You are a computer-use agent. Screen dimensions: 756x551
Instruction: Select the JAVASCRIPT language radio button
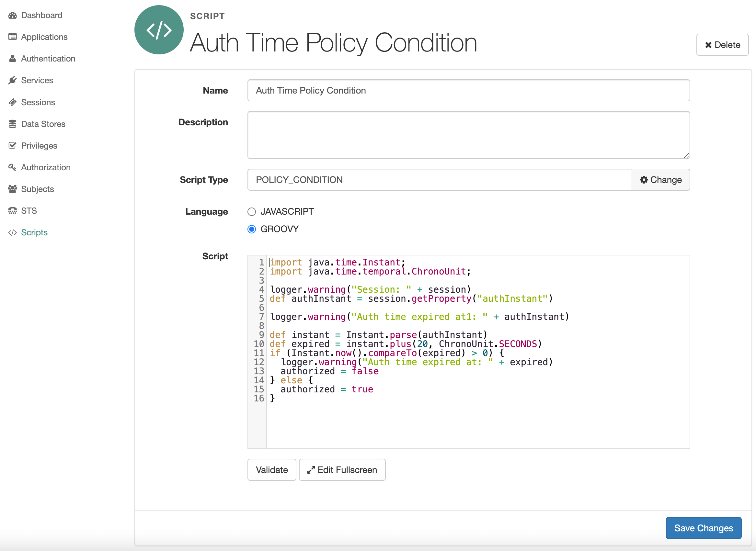[x=252, y=212]
